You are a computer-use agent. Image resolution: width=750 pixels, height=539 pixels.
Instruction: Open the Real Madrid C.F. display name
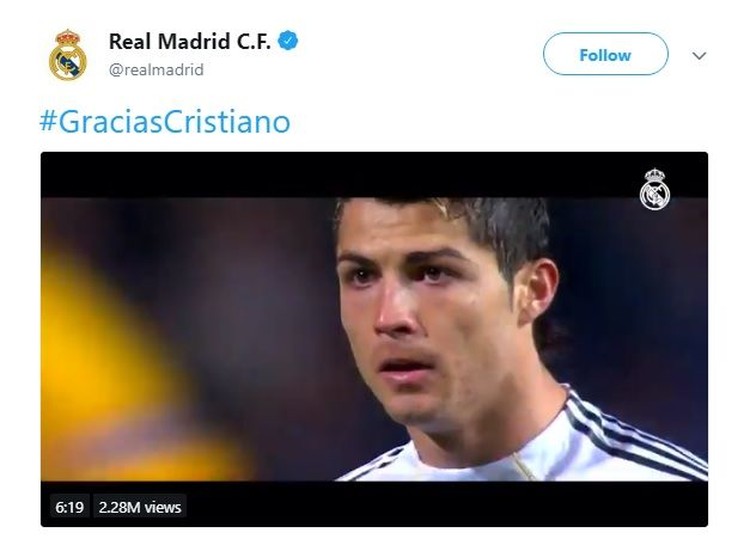point(189,42)
